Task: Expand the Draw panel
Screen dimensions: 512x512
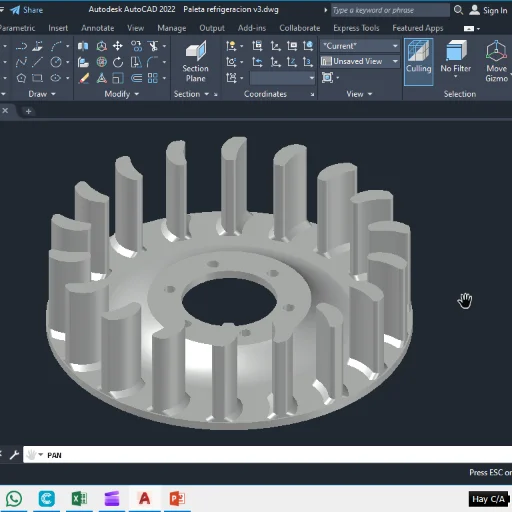Action: (x=42, y=94)
